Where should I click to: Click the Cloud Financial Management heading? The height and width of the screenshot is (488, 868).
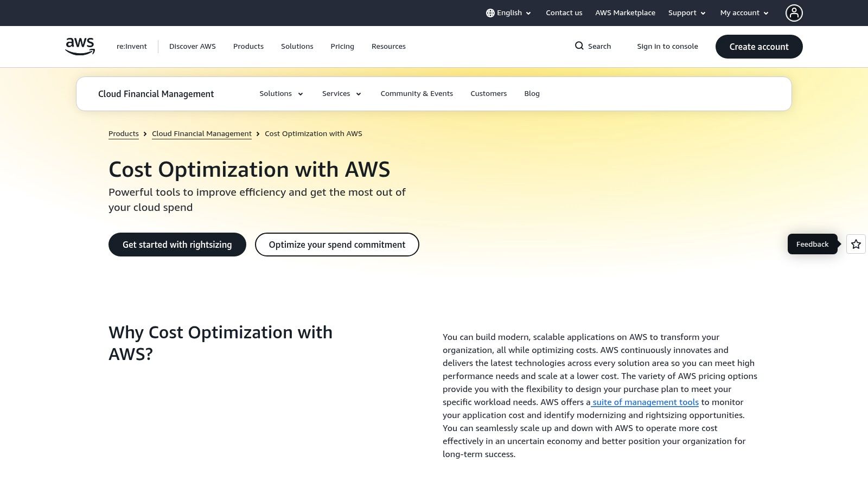156,94
